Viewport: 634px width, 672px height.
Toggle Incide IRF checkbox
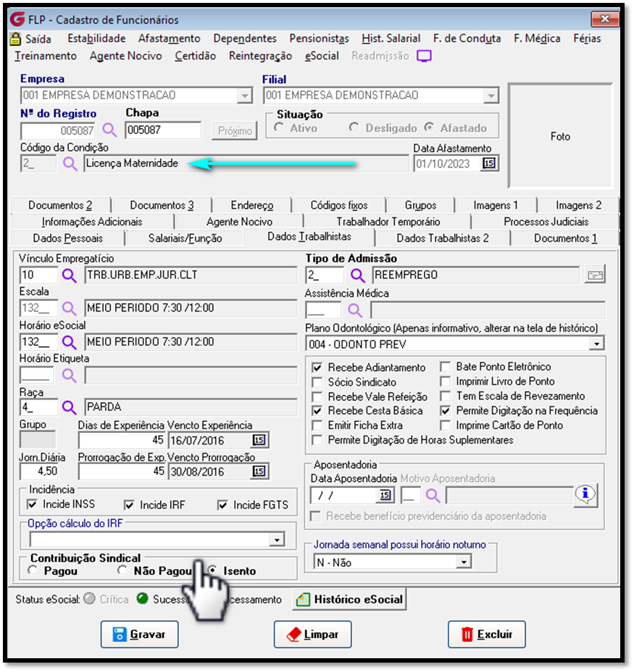pyautogui.click(x=129, y=505)
